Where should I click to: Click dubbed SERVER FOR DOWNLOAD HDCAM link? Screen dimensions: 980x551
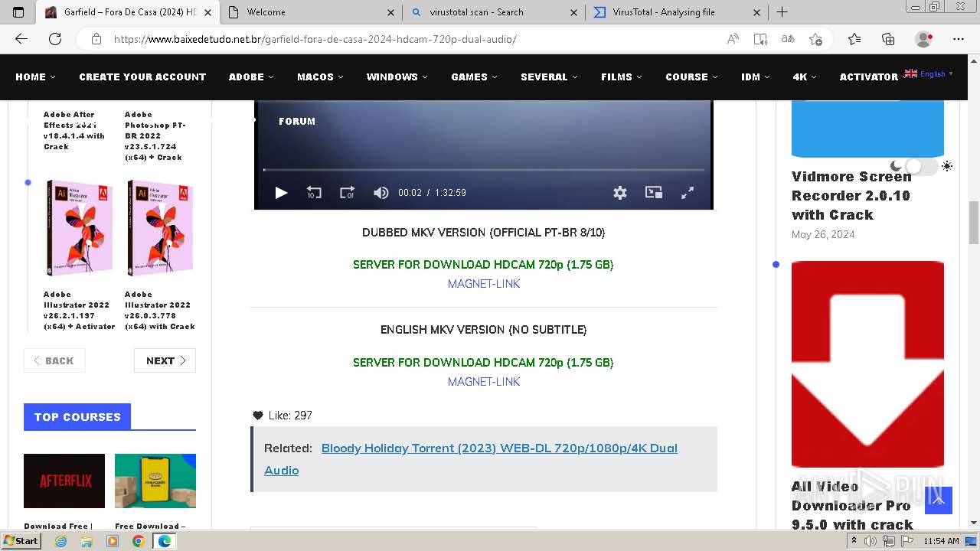pyautogui.click(x=483, y=265)
